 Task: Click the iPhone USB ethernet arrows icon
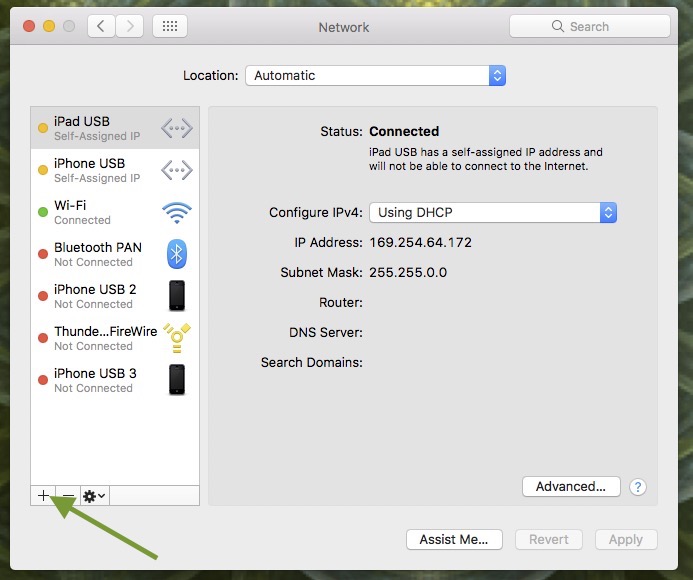[177, 170]
